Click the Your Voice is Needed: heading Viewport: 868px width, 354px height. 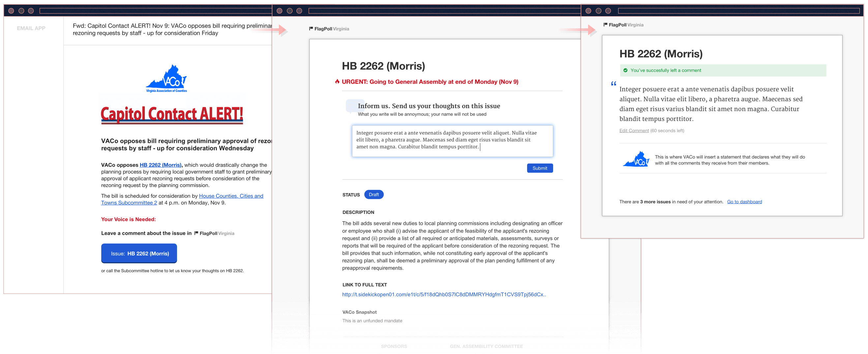(x=128, y=219)
